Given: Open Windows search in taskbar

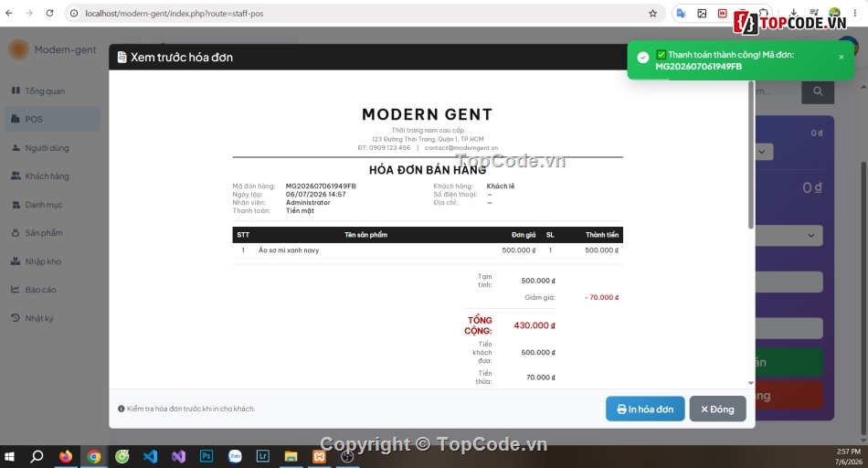Looking at the screenshot, I should 37,456.
